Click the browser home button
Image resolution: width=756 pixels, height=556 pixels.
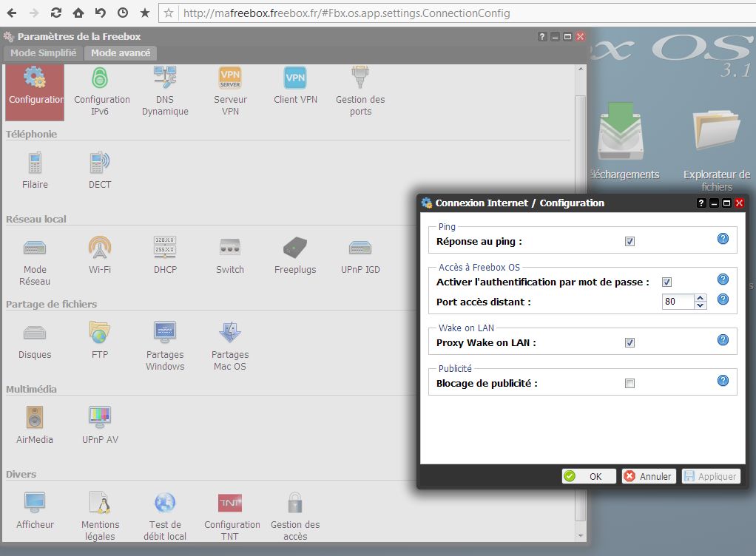[78, 13]
